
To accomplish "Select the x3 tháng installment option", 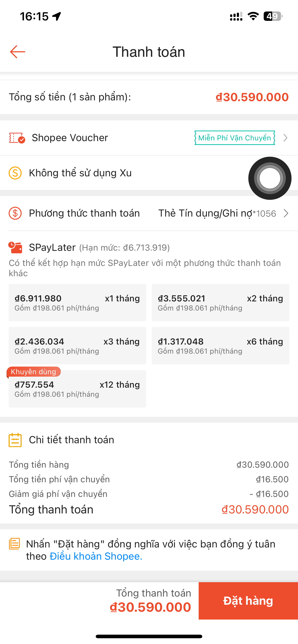I will click(77, 345).
